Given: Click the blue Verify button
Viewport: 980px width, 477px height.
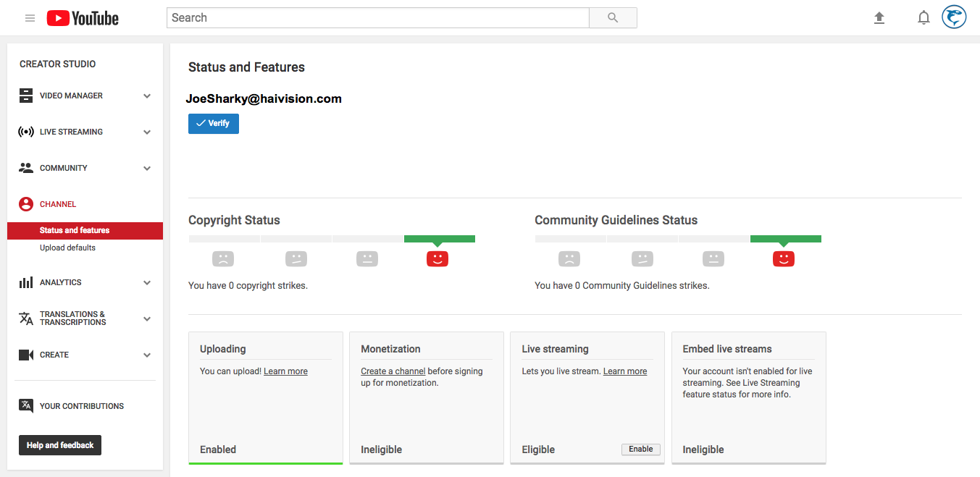Looking at the screenshot, I should pyautogui.click(x=214, y=124).
